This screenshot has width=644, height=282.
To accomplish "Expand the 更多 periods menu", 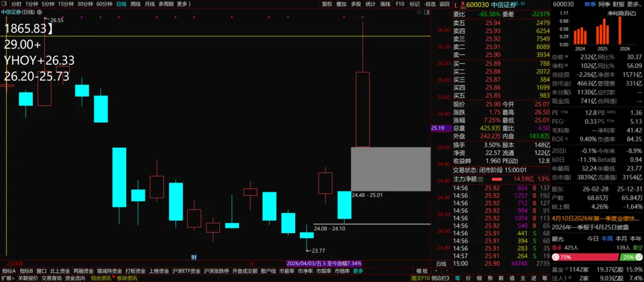I will (184, 4).
